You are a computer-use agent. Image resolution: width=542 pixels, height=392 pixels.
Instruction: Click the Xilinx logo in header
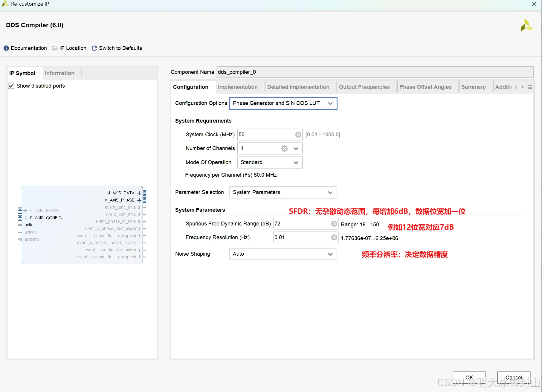click(x=527, y=25)
